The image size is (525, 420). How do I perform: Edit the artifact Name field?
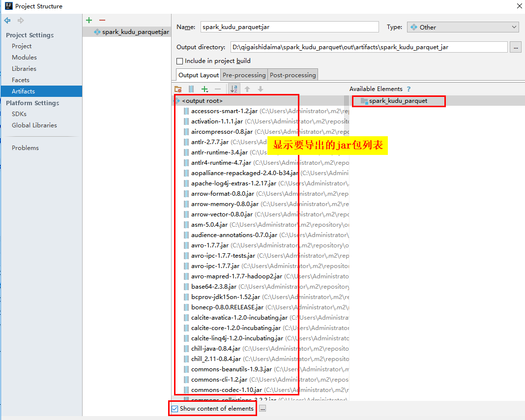pos(290,27)
